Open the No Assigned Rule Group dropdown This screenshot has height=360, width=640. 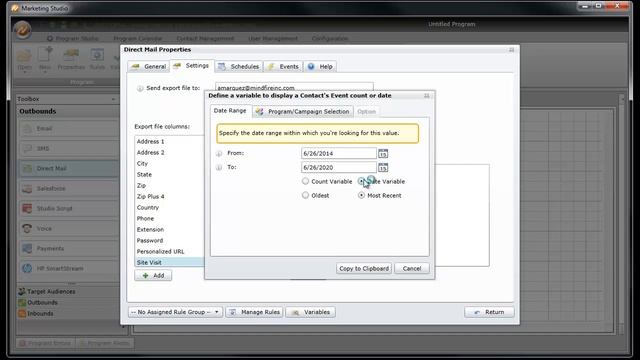[175, 312]
